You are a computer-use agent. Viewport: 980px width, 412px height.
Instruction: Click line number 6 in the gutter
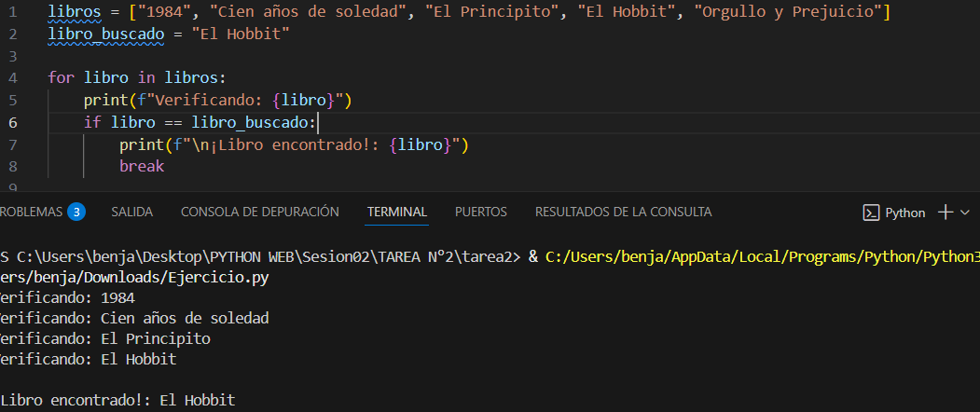click(14, 122)
